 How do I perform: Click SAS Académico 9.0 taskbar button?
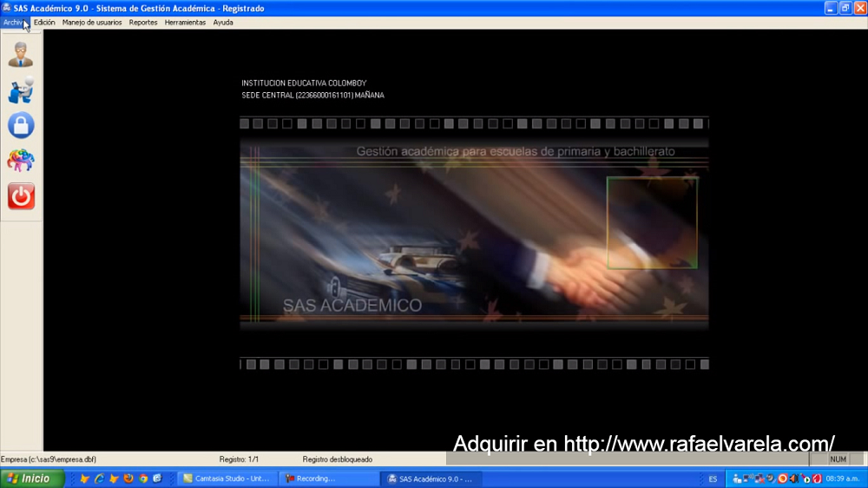431,478
